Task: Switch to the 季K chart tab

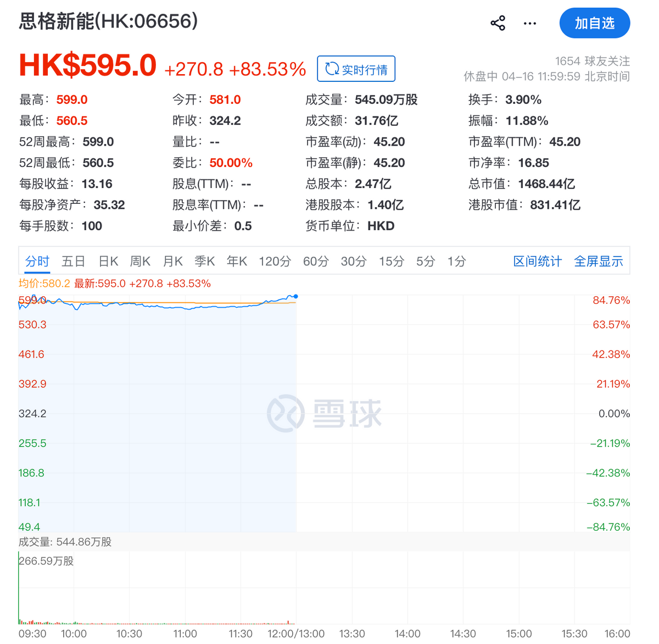Action: click(x=204, y=261)
